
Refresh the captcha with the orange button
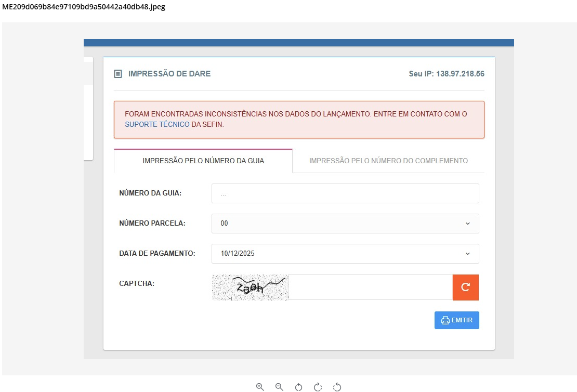[465, 287]
